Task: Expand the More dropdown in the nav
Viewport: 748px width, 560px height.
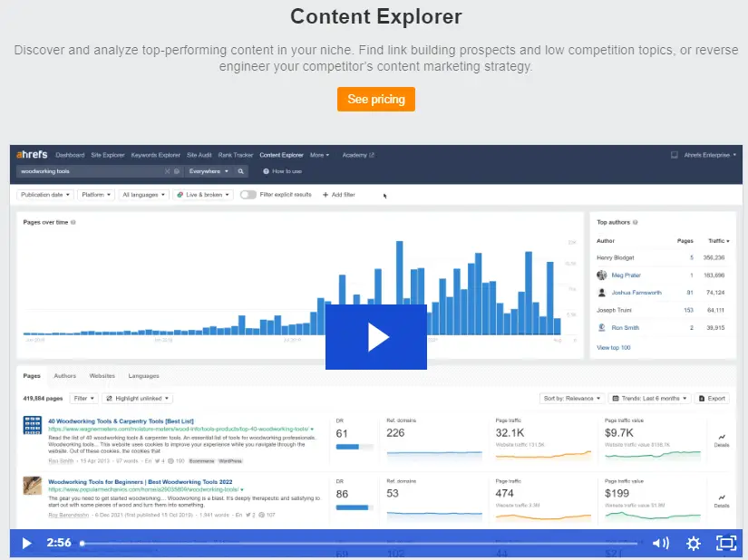Action: (319, 155)
